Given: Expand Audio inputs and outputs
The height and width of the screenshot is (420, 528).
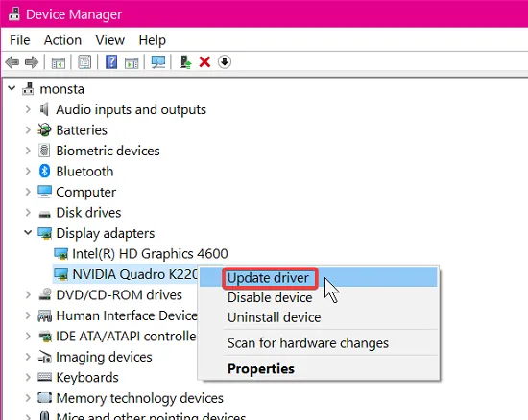Looking at the screenshot, I should [28, 109].
